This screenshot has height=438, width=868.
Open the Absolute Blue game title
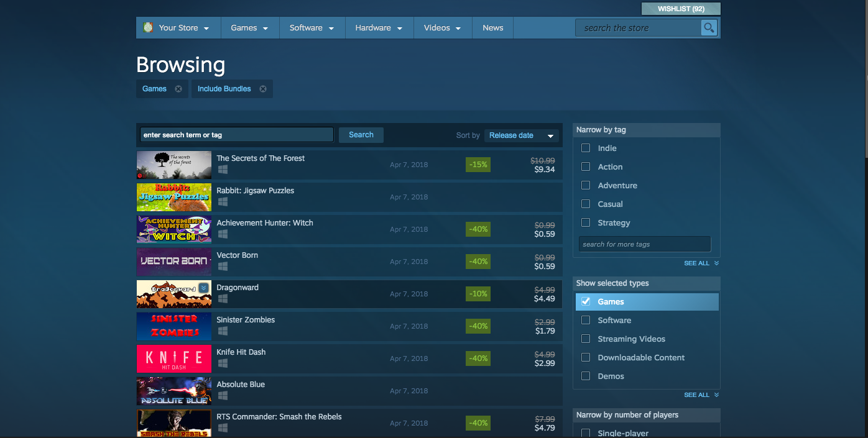tap(241, 385)
